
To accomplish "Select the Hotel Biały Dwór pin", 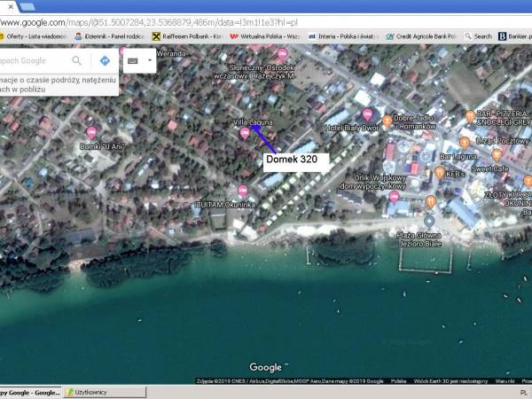I will click(368, 114).
